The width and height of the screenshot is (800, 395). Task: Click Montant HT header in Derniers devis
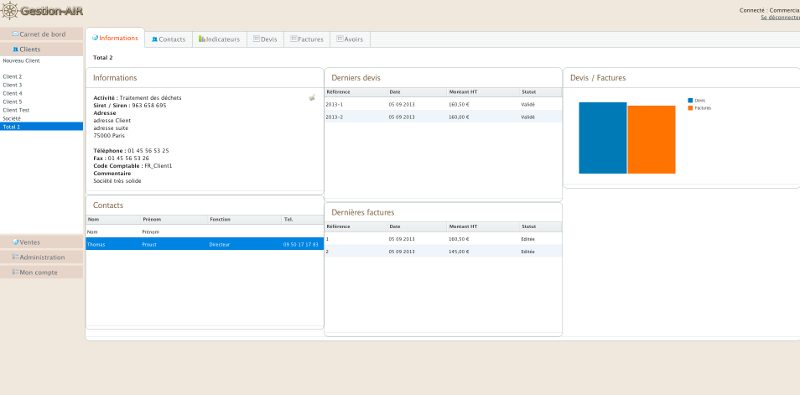[x=483, y=92]
